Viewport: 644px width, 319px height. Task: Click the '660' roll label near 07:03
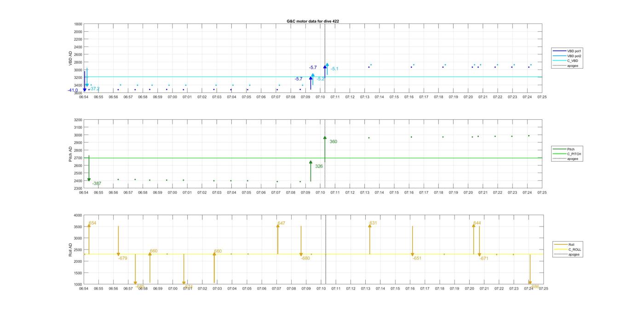[x=218, y=251]
